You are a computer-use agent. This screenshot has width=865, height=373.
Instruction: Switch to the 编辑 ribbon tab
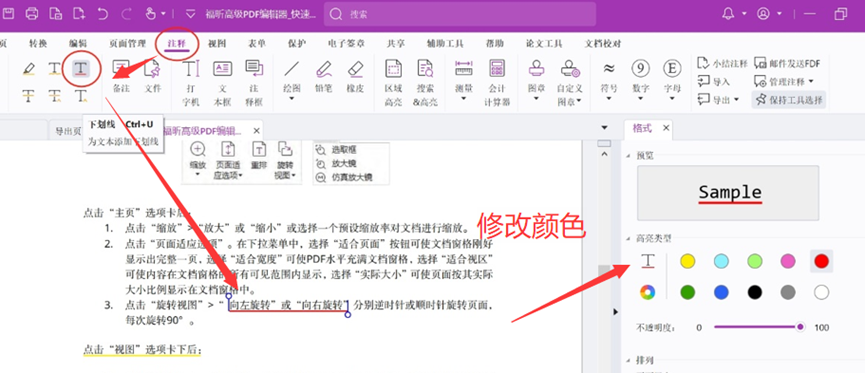(x=78, y=44)
